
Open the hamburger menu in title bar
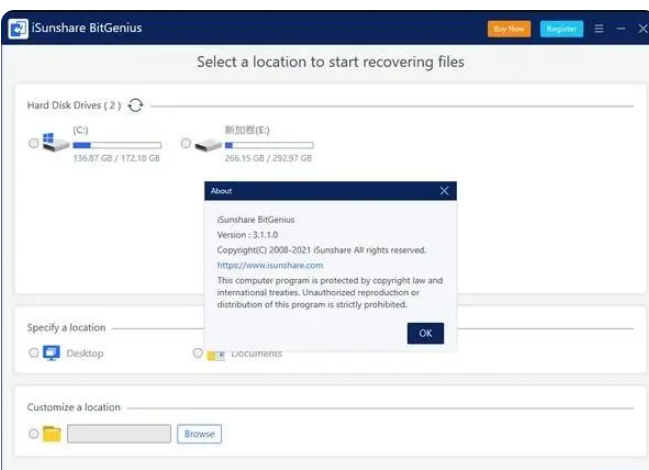coord(599,29)
